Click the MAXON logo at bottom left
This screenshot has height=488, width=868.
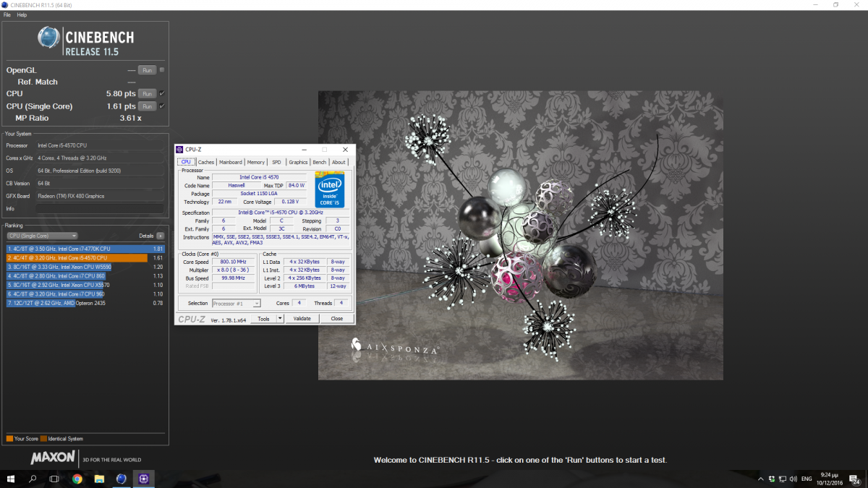coord(53,458)
